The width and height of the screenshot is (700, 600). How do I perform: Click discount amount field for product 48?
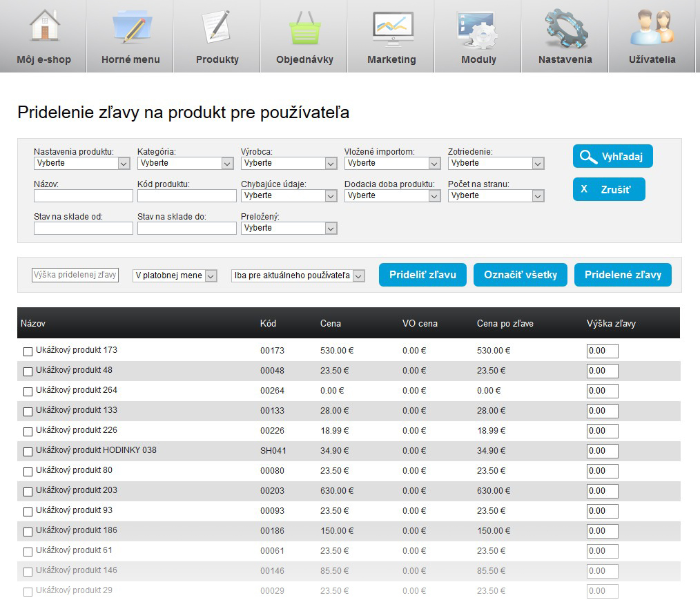tap(602, 371)
